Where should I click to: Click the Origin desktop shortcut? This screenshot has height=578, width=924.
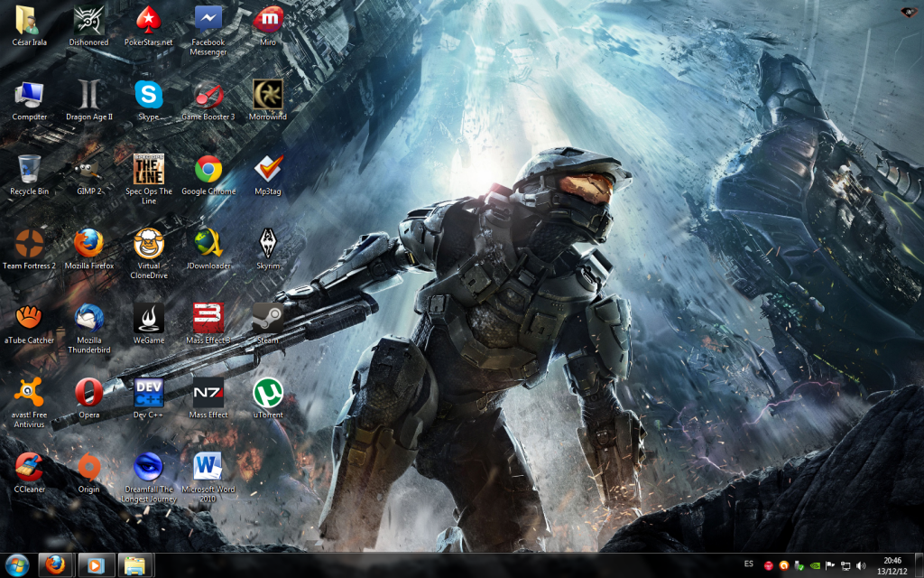point(88,467)
